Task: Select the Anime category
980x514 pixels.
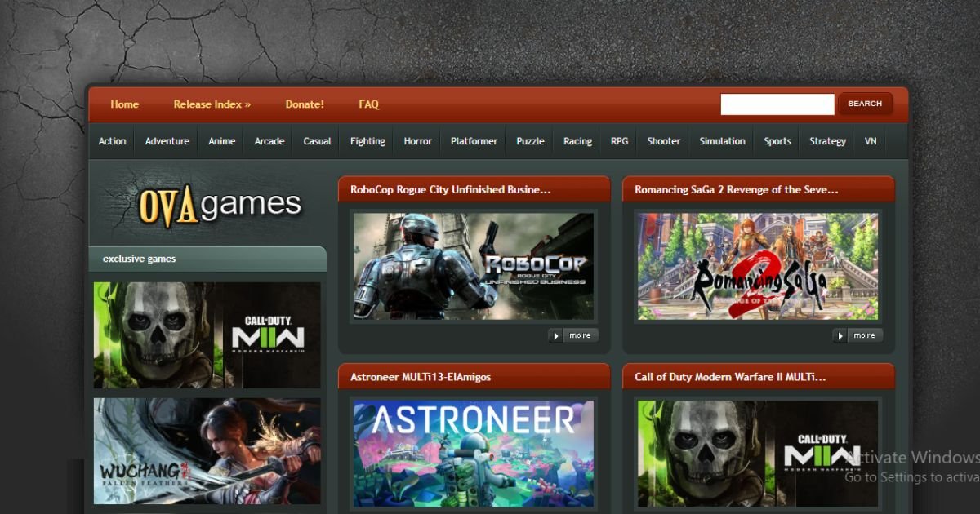Action: click(222, 141)
